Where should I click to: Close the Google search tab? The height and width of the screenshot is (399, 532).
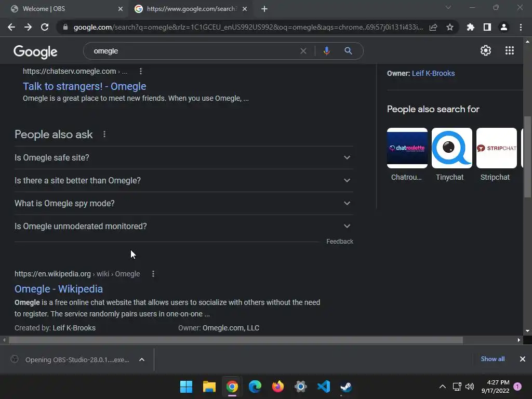(245, 9)
